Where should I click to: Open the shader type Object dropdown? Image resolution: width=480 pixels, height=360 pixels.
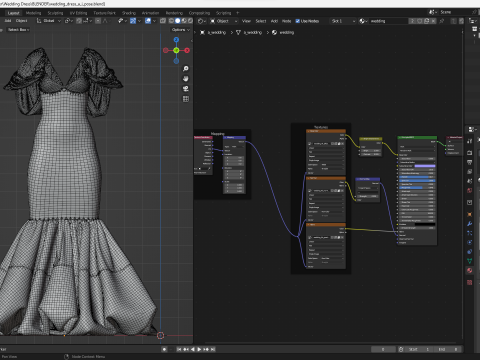[224, 21]
